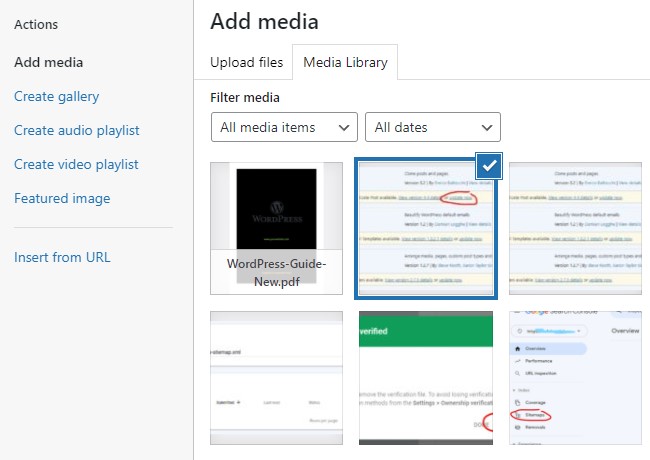
Task: Choose Create video playlist
Action: pos(76,164)
